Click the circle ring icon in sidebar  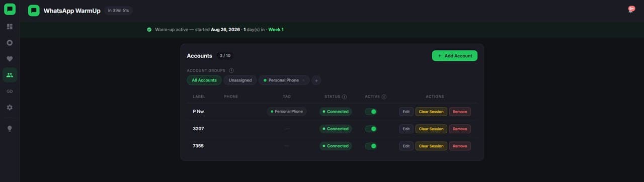(x=10, y=43)
